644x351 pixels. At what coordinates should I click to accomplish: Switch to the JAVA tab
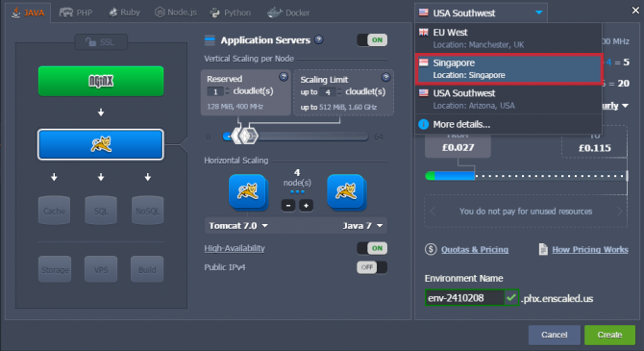(28, 13)
